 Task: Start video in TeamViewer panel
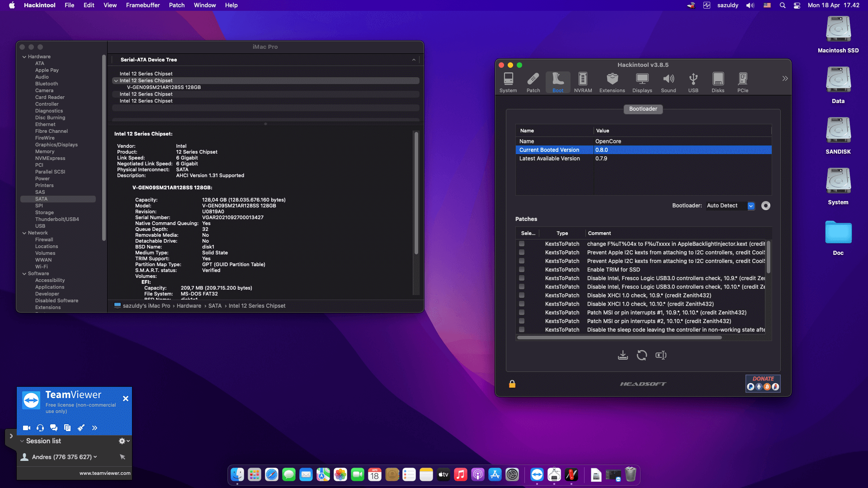27,428
